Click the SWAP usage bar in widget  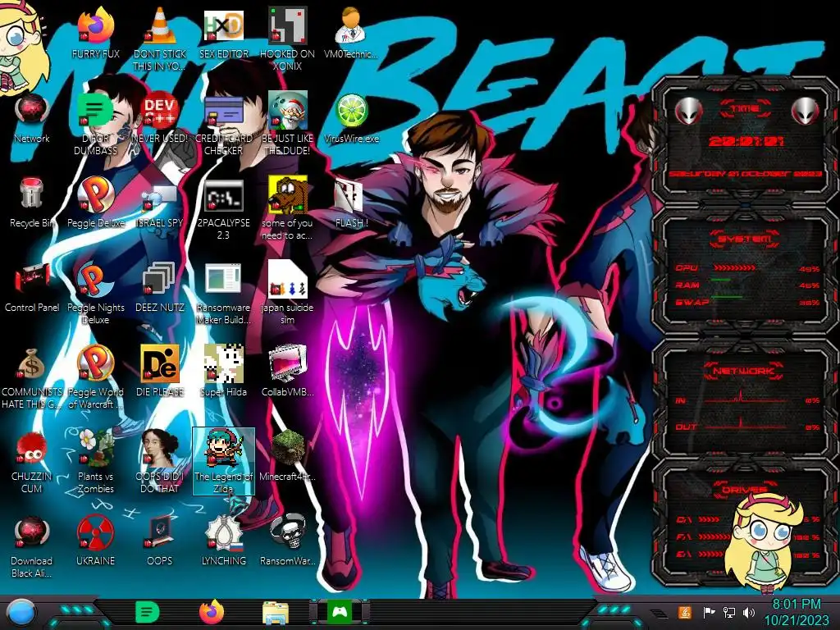[726, 297]
